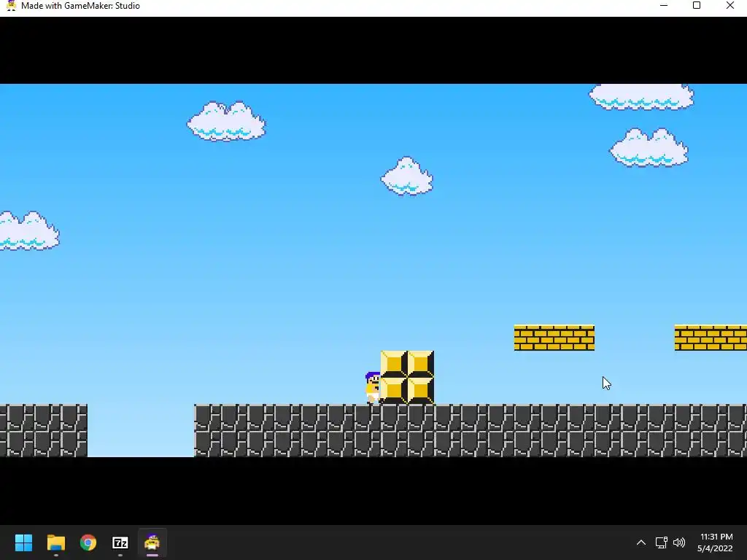Open File Explorer from the taskbar
747x560 pixels.
tap(55, 542)
